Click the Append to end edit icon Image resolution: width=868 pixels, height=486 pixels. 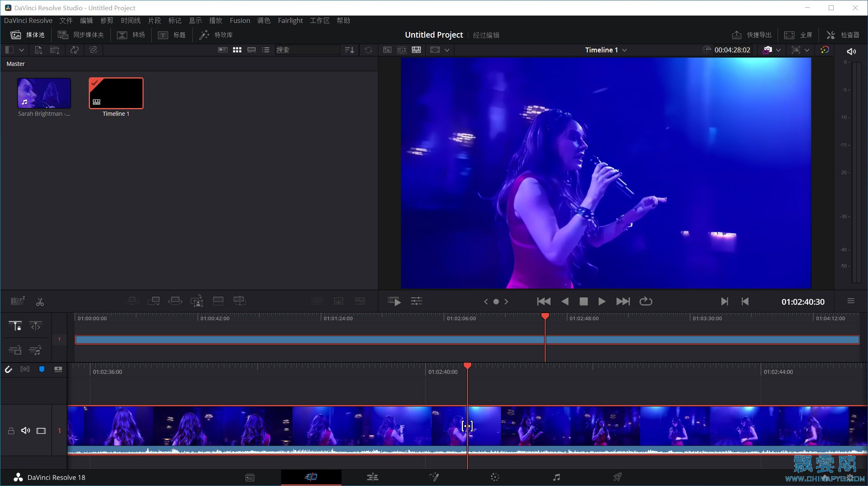point(154,301)
